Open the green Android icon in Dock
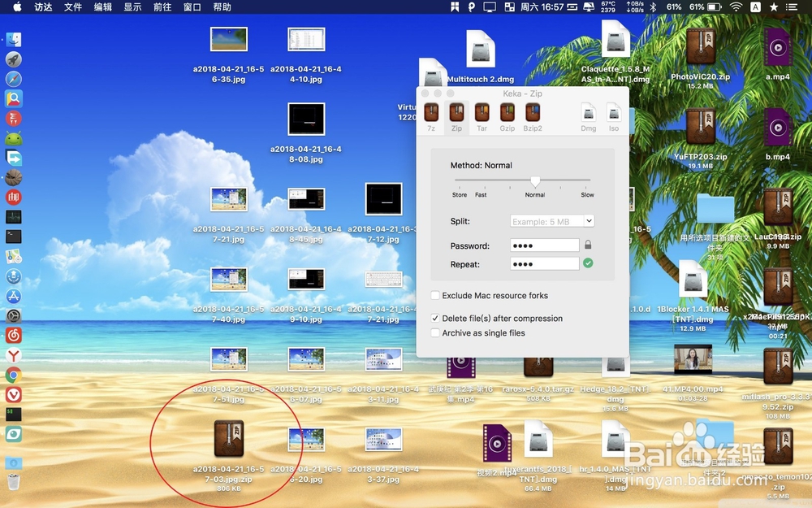 click(x=14, y=138)
